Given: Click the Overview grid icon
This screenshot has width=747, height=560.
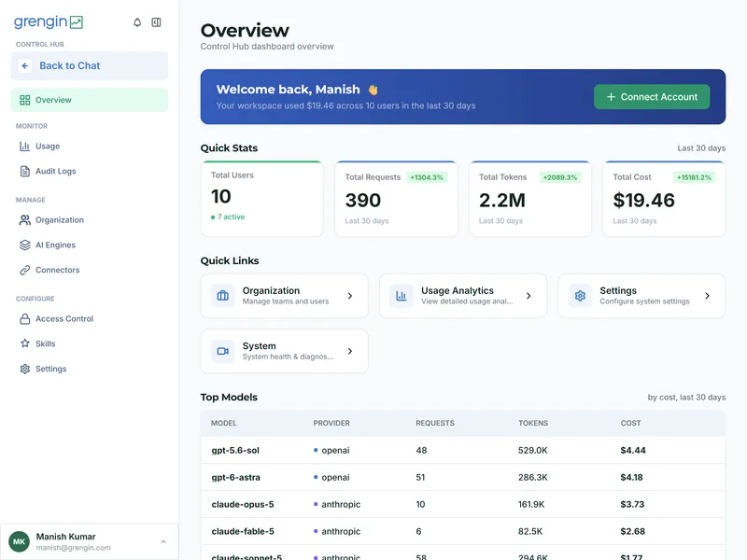Looking at the screenshot, I should [x=25, y=100].
